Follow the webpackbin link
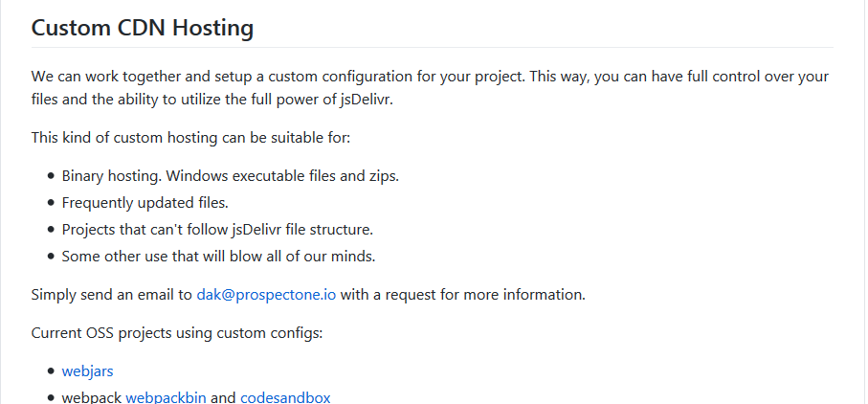This screenshot has height=404, width=868. click(167, 397)
